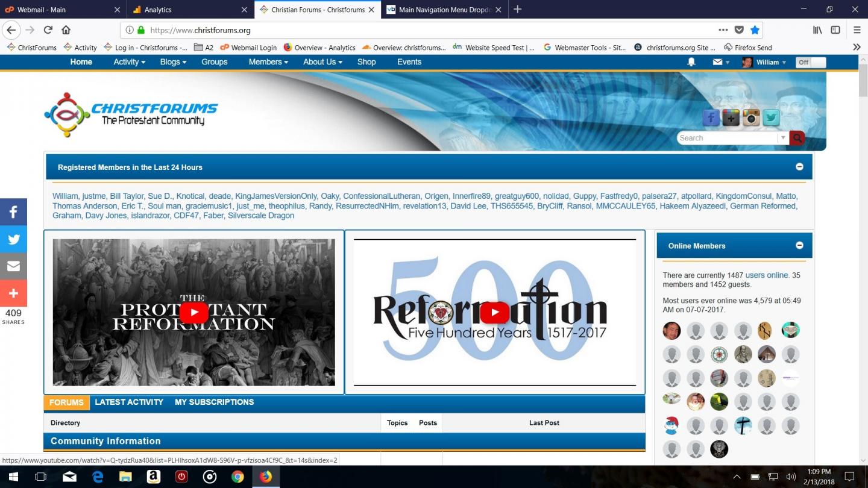Open the Firefox Send bookmark
Image resolution: width=868 pixels, height=488 pixels.
[x=748, y=48]
